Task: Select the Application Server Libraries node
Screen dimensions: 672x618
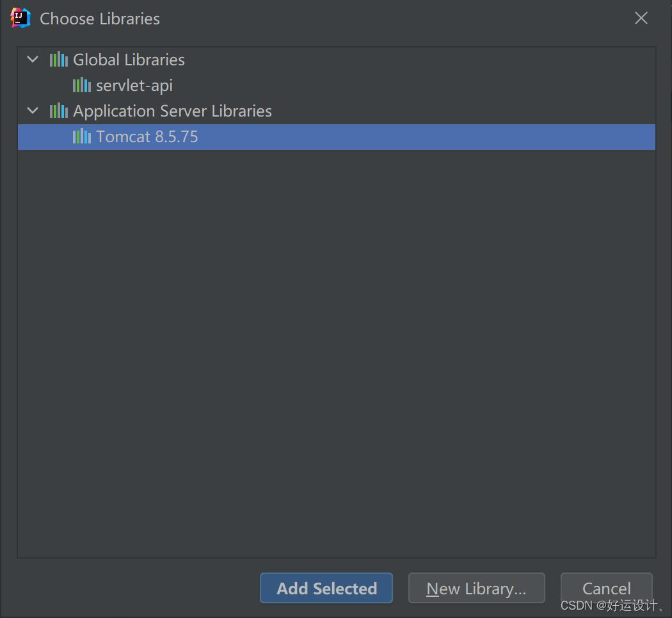Action: coord(172,111)
